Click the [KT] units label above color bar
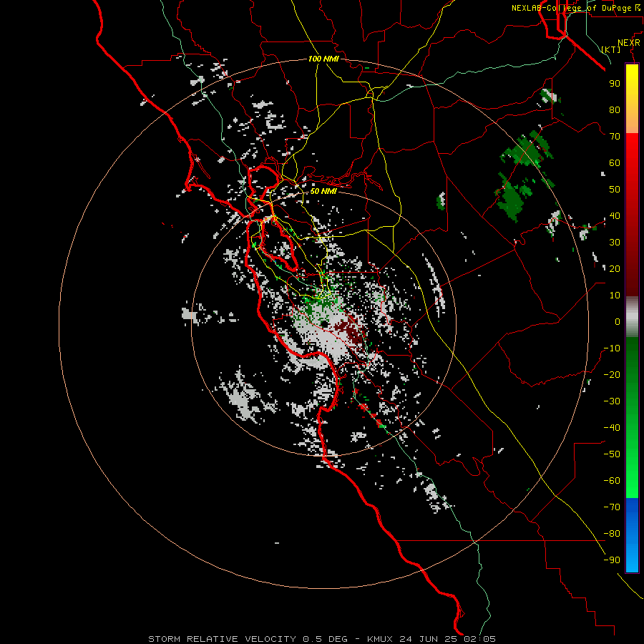This screenshot has width=644, height=644. pyautogui.click(x=611, y=49)
